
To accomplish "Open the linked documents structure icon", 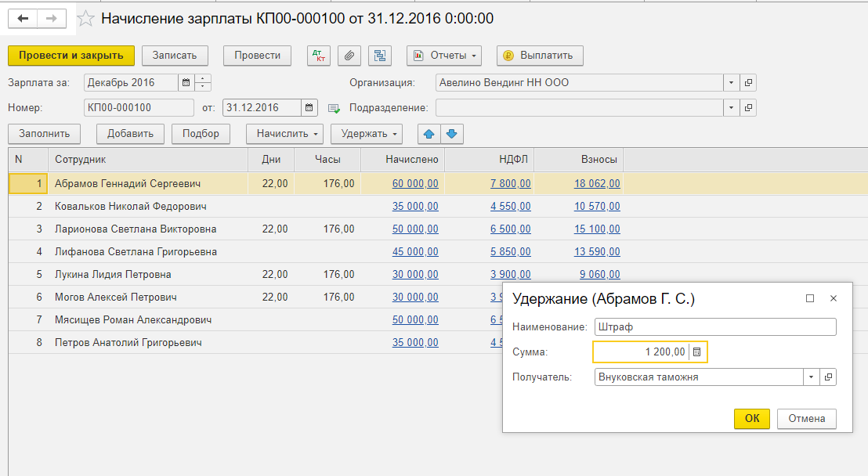I will tap(379, 56).
